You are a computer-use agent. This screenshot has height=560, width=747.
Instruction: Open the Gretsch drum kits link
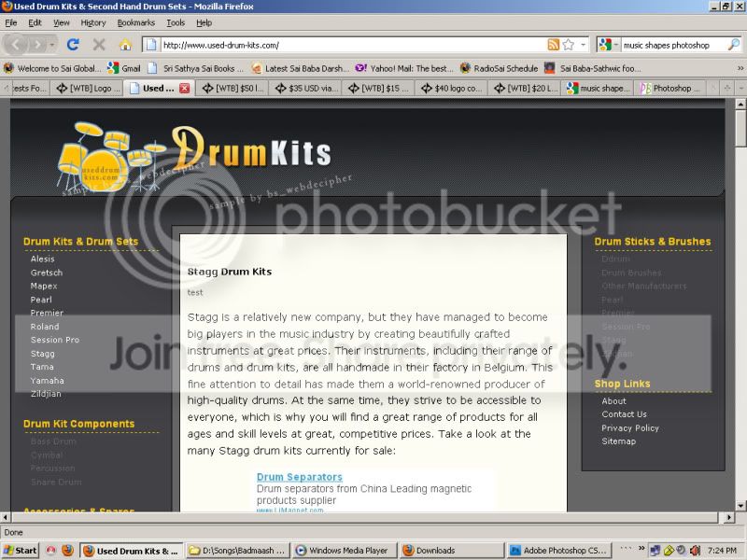[x=47, y=273]
